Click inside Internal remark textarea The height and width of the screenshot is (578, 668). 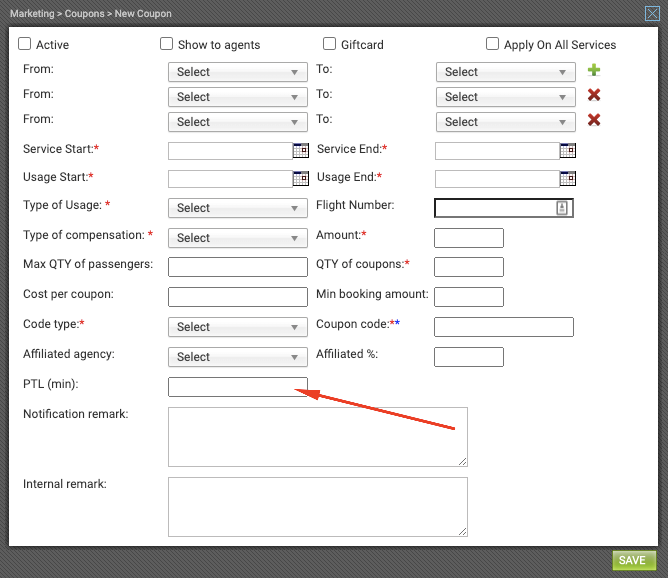pyautogui.click(x=318, y=507)
